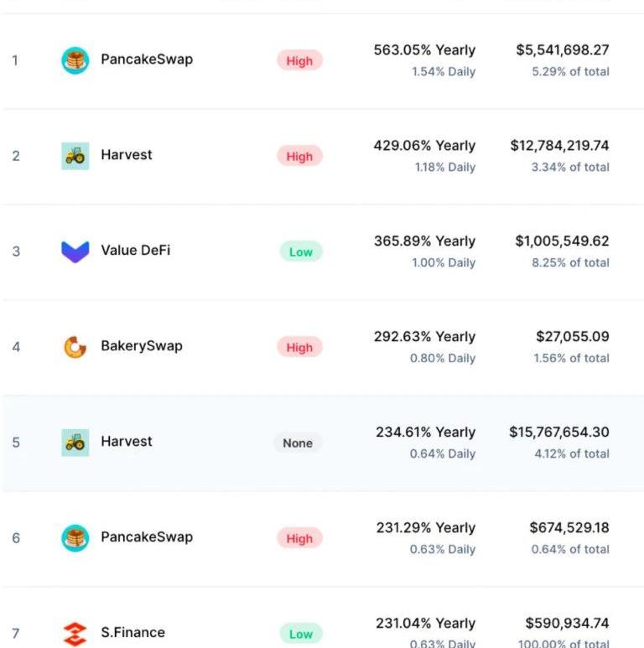Open the S.Finance name link
Viewport: 644px width, 648px height.
coord(132,632)
